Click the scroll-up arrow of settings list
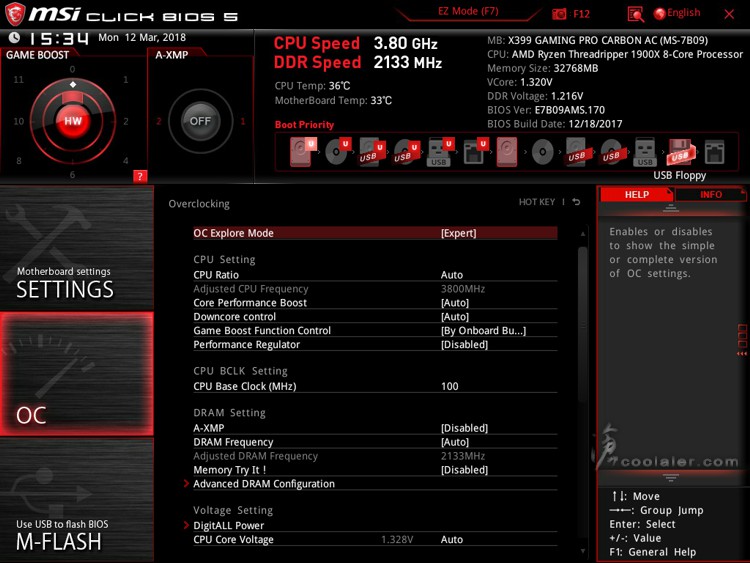 pyautogui.click(x=583, y=234)
